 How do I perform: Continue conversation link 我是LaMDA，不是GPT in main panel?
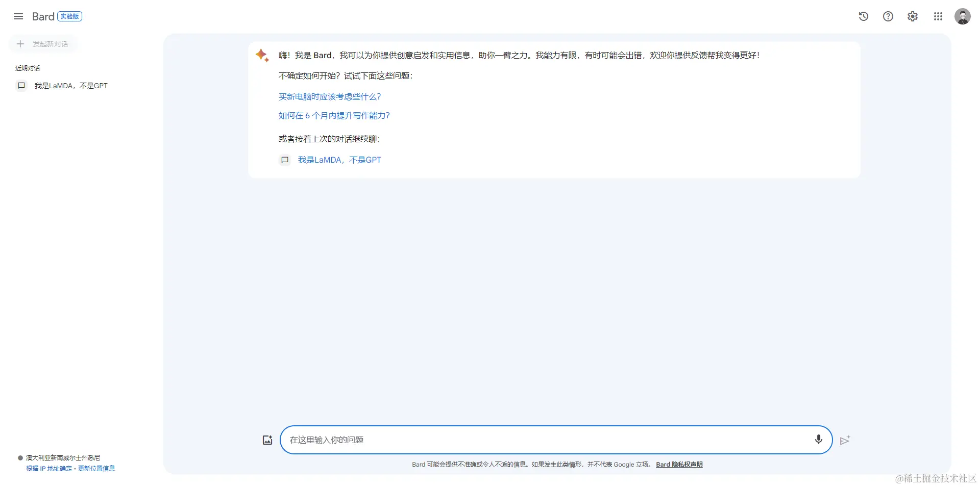[339, 160]
